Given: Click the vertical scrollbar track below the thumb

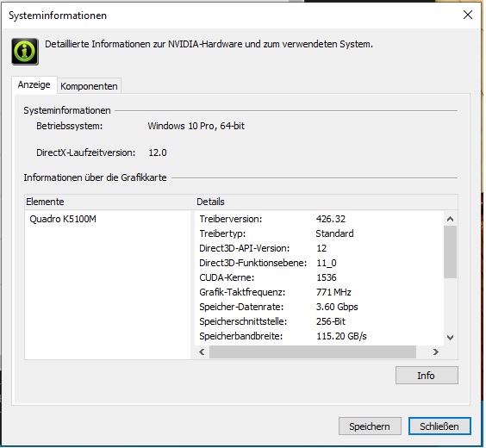Looking at the screenshot, I should (x=450, y=304).
